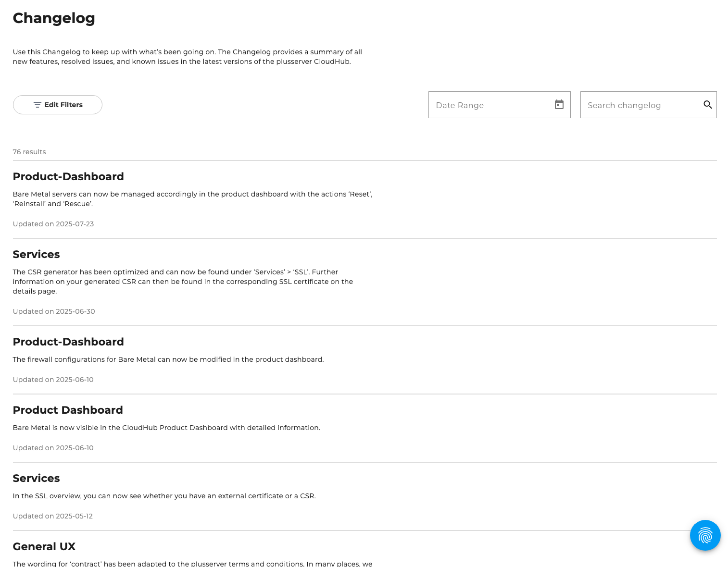The height and width of the screenshot is (567, 728).
Task: Click the filter icon beside Edit Filters
Action: click(38, 105)
